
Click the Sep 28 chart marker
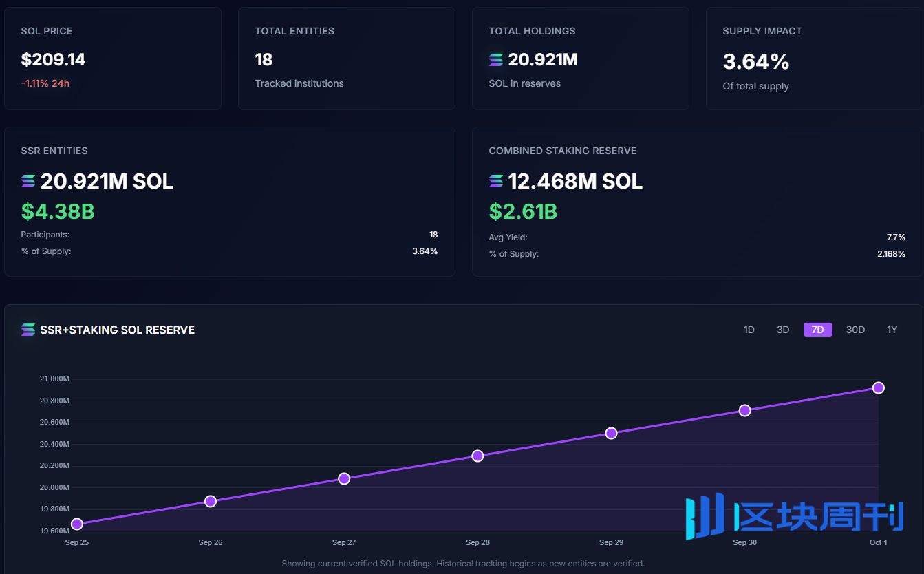pyautogui.click(x=477, y=456)
